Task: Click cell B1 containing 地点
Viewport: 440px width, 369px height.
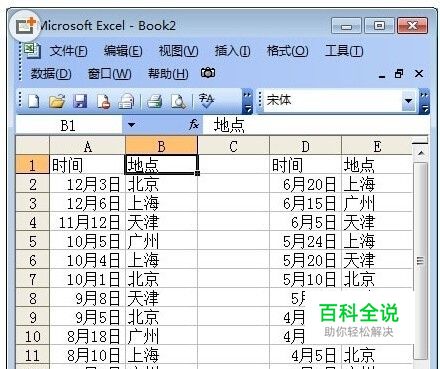Action: (161, 165)
